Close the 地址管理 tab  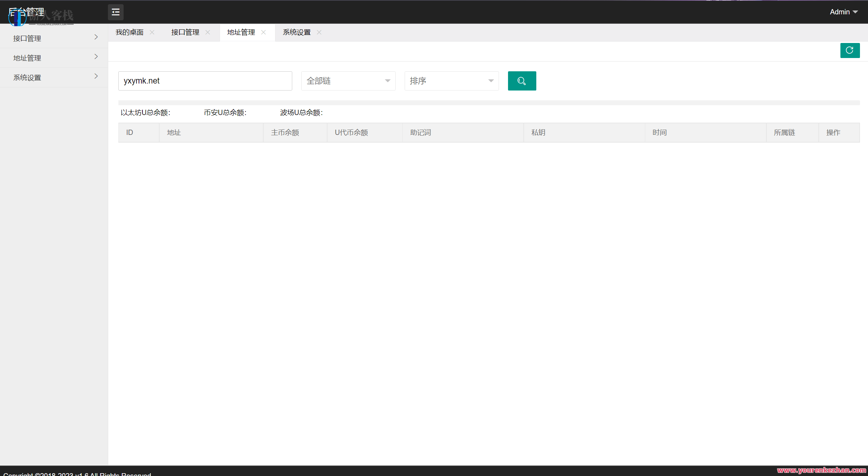[264, 32]
